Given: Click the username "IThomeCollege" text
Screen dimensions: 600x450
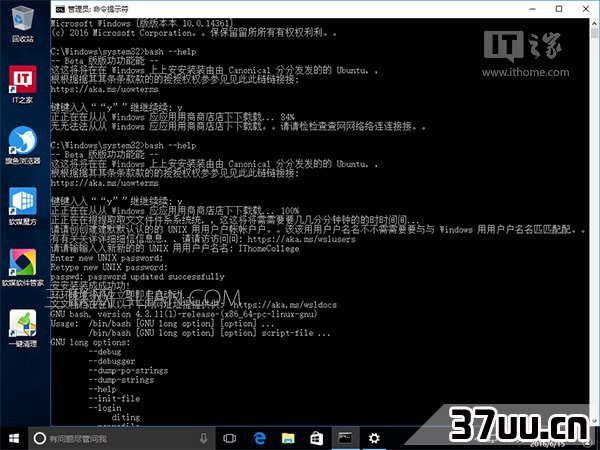Looking at the screenshot, I should tap(269, 248).
